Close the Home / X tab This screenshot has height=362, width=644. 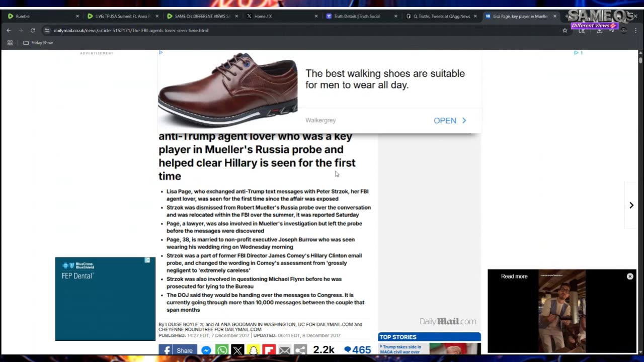[x=316, y=16]
